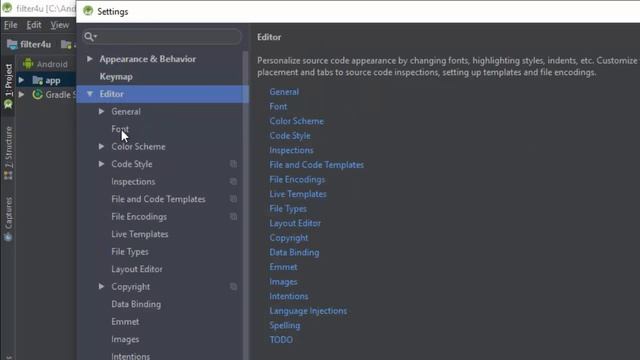The height and width of the screenshot is (360, 640).
Task: Click the project-level icon beside Copyright
Action: pyautogui.click(x=233, y=287)
